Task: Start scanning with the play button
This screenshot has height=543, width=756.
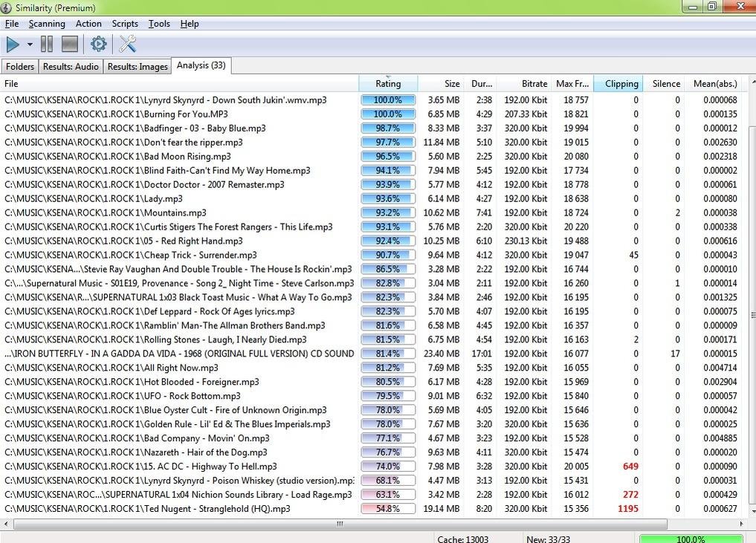Action: (13, 45)
